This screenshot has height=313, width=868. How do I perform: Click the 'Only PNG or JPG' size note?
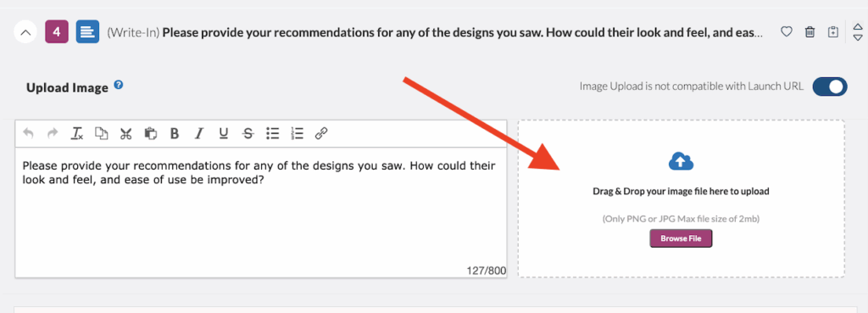pos(681,219)
